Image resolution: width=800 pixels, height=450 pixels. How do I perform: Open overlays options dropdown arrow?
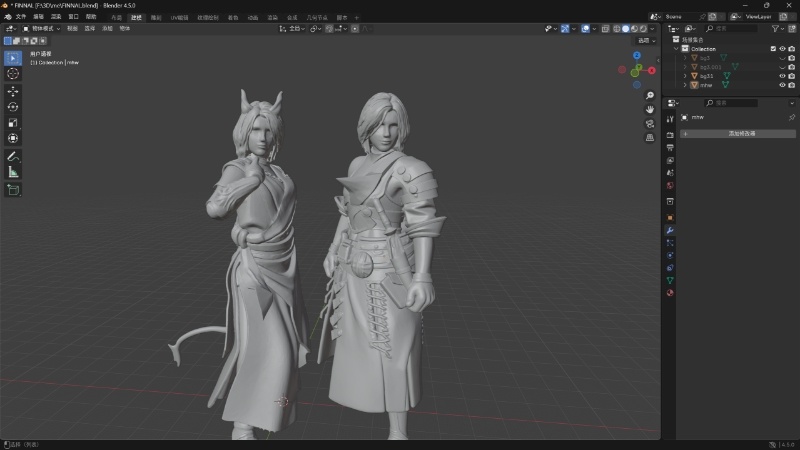[594, 29]
